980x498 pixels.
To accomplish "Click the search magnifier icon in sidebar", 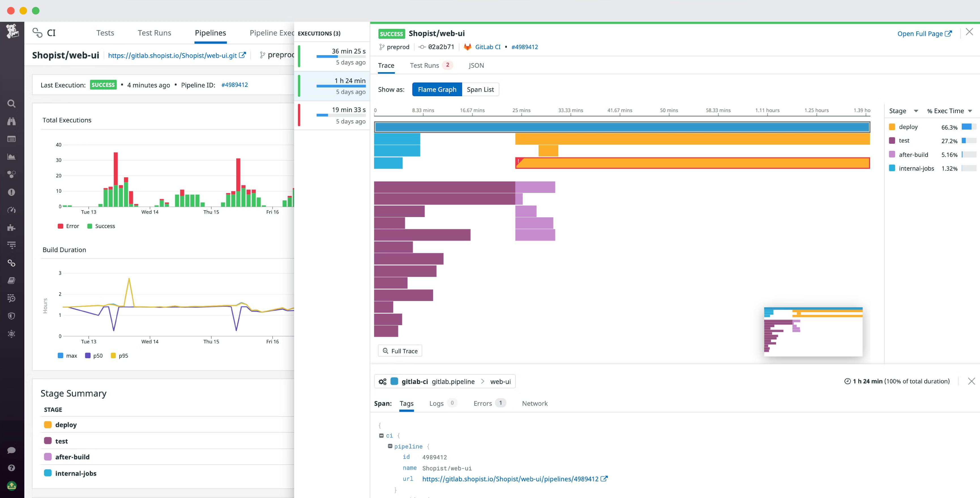I will point(11,103).
